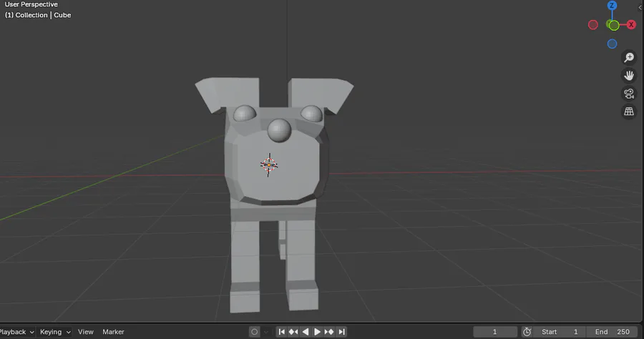Play the animation forward
This screenshot has height=339, width=644.
coord(317,332)
